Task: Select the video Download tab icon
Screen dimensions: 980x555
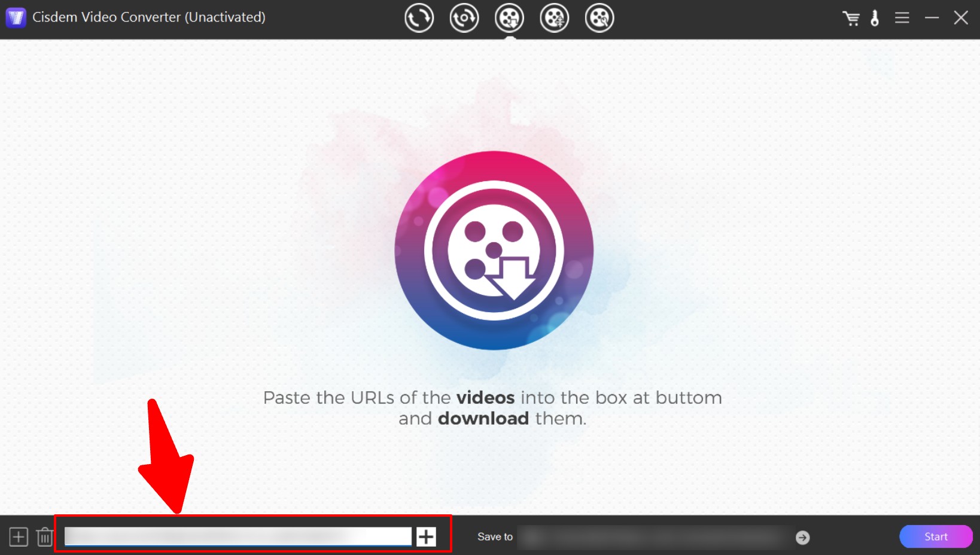Action: (x=509, y=18)
